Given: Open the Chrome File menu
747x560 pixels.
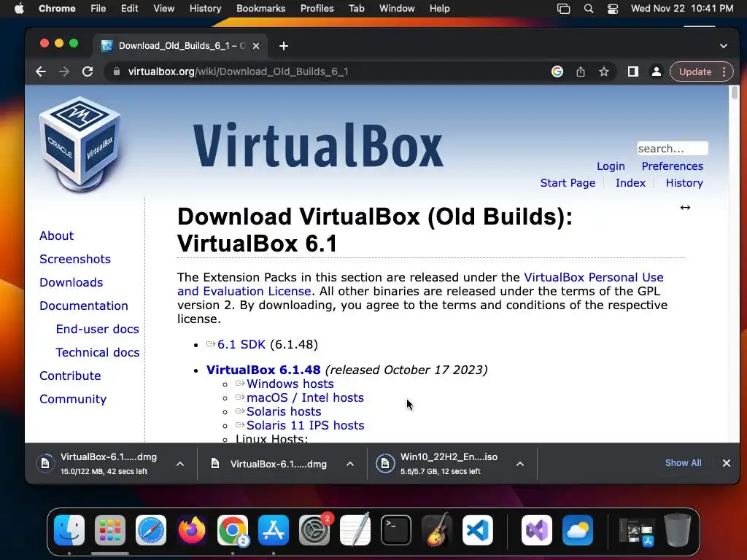Looking at the screenshot, I should click(98, 8).
